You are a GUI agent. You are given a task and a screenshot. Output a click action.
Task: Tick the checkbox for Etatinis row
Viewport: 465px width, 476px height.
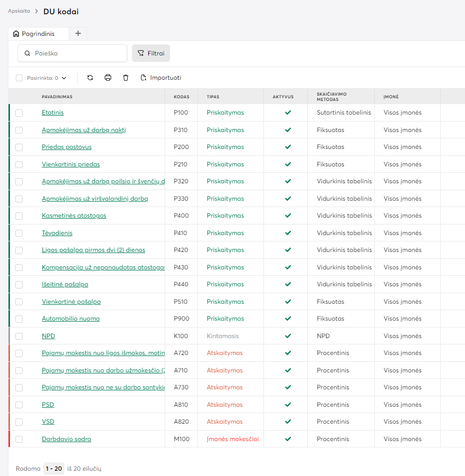pos(19,113)
